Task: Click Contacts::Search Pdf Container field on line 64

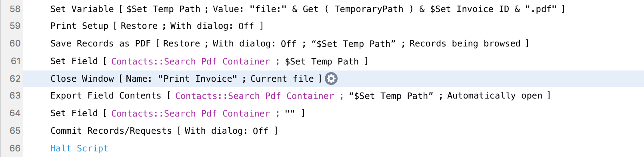Action: pyautogui.click(x=190, y=113)
